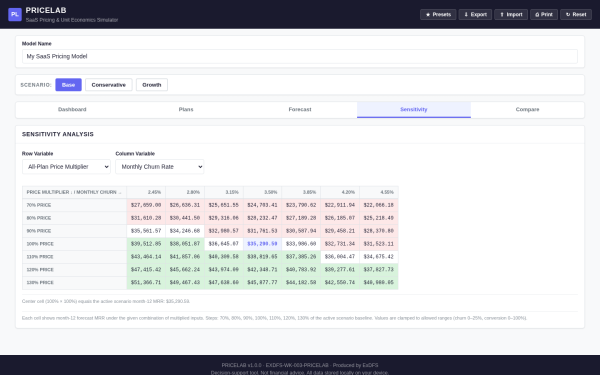600x375 pixels.
Task: Expand the Row Variable dropdown
Action: coord(66,167)
